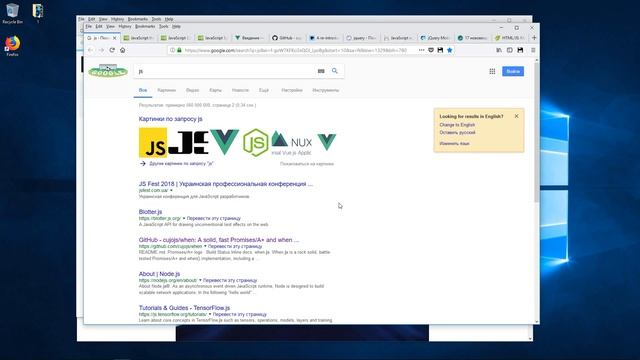Click the address bar URL field
The image size is (640, 360).
click(x=296, y=50)
